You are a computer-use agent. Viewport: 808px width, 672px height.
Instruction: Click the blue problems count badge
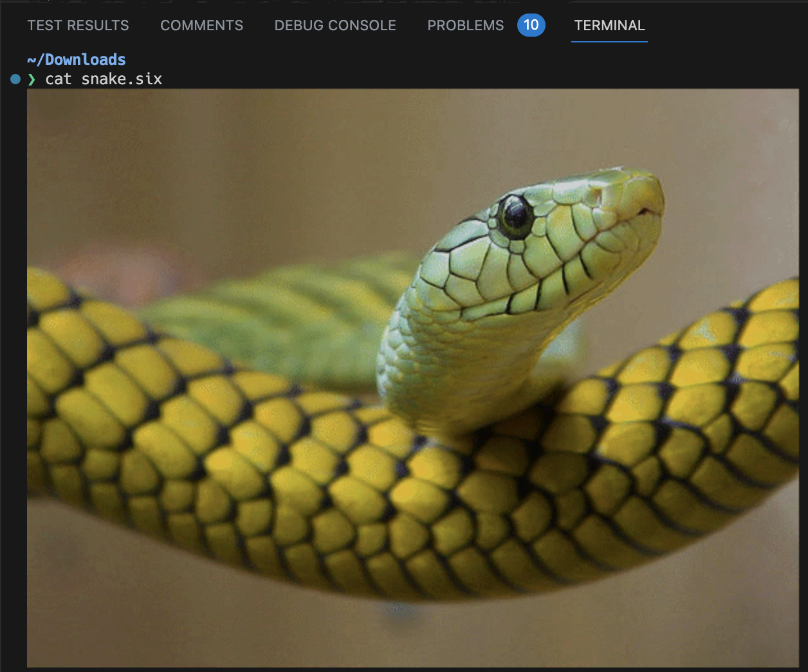pos(531,25)
